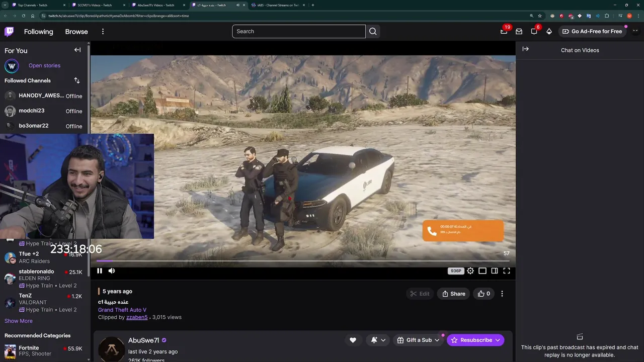Click the search magnifier button
The width and height of the screenshot is (644, 362).
pyautogui.click(x=373, y=31)
